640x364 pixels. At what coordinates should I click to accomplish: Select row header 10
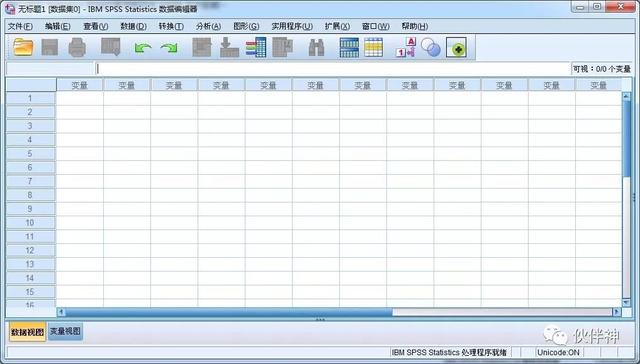coord(31,223)
